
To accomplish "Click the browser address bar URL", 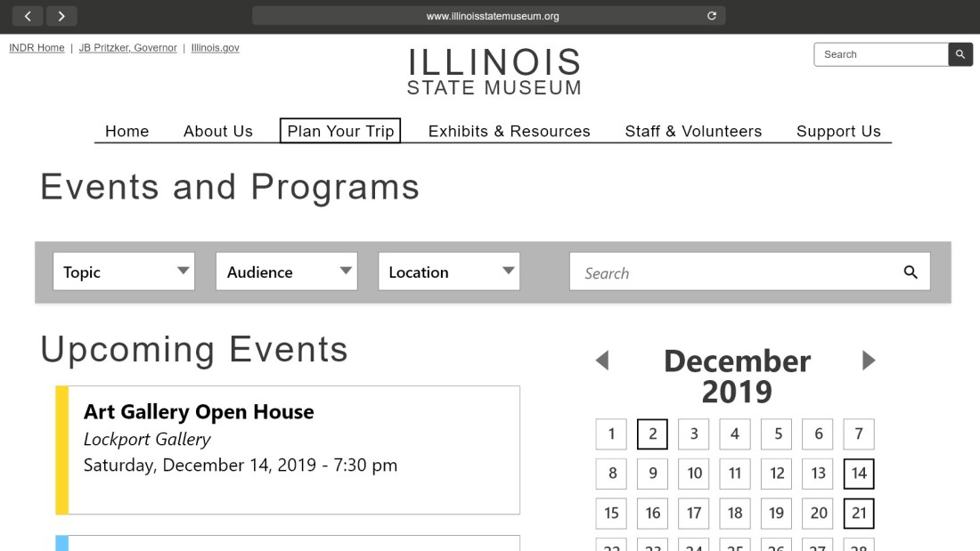I will (x=493, y=16).
